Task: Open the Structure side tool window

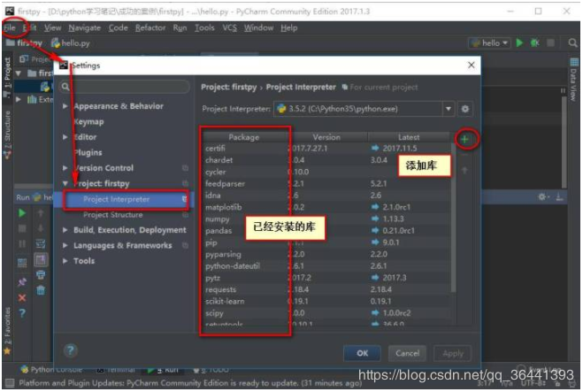Action: (7, 135)
